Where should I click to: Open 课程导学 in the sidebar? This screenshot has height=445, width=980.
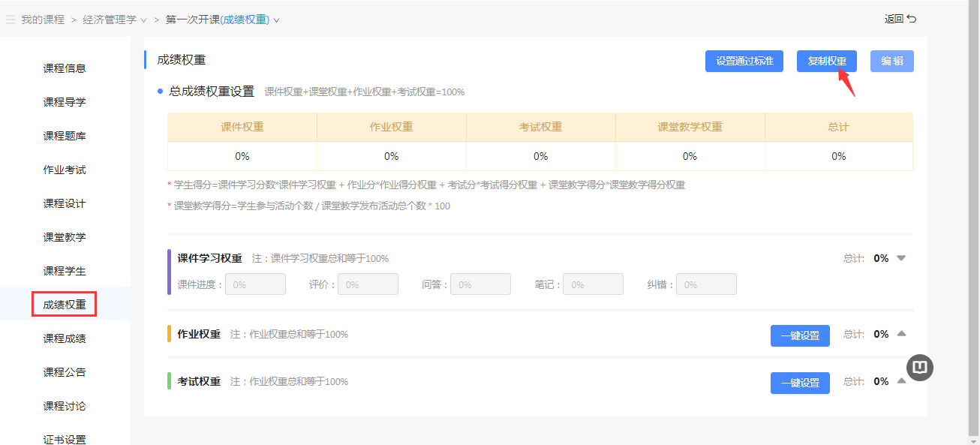[x=65, y=102]
